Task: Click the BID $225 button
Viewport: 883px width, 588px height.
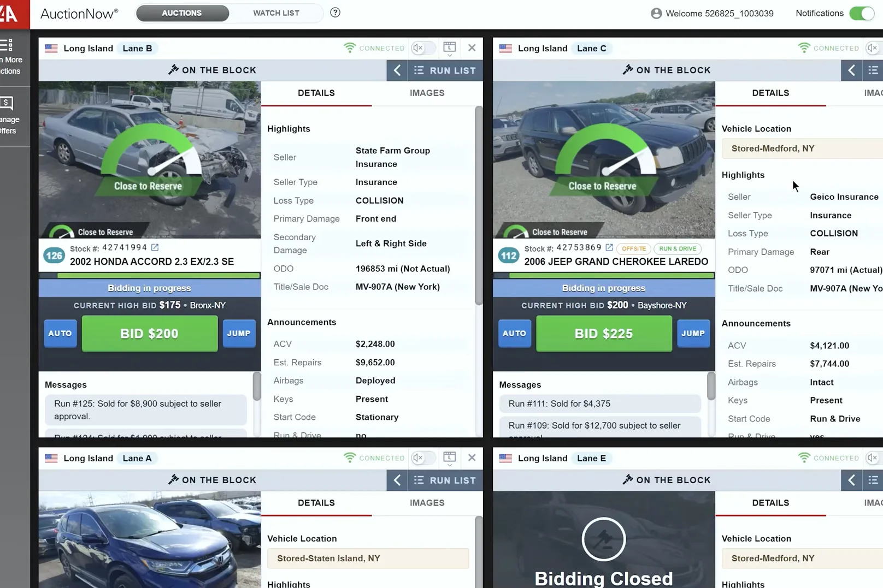Action: [604, 334]
